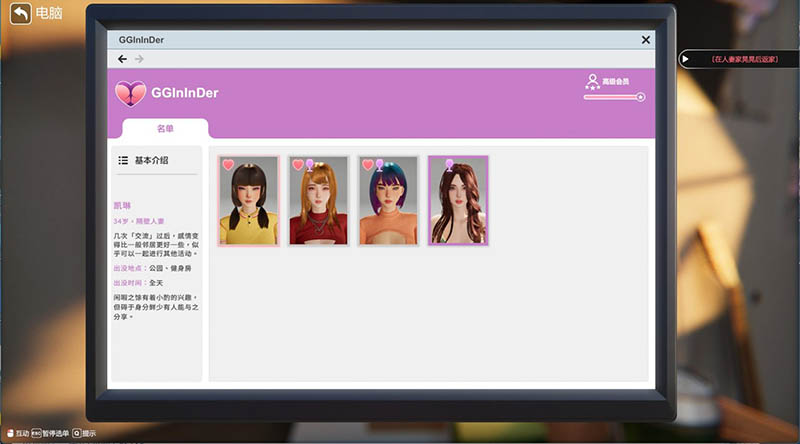Switch to the 名单 tab

(165, 129)
